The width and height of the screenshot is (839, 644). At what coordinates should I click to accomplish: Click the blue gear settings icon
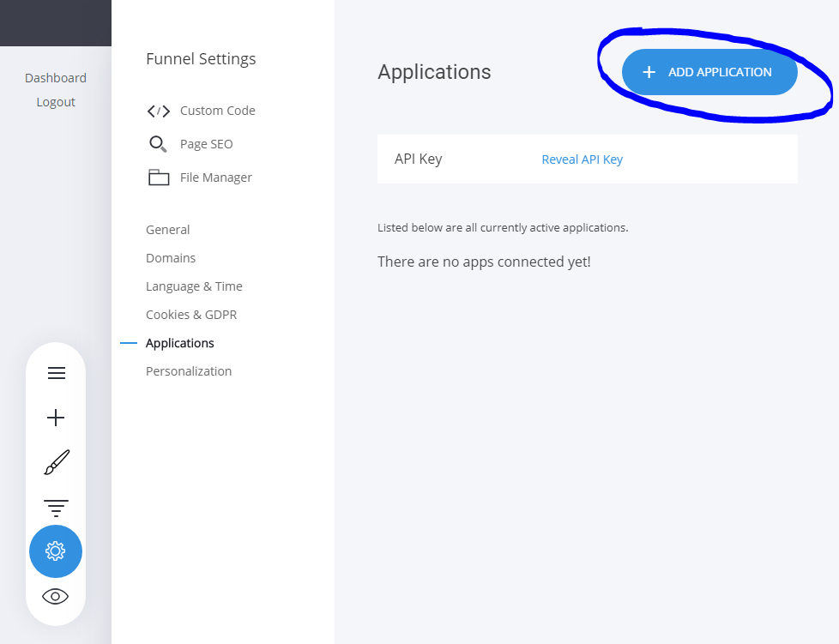coord(56,551)
